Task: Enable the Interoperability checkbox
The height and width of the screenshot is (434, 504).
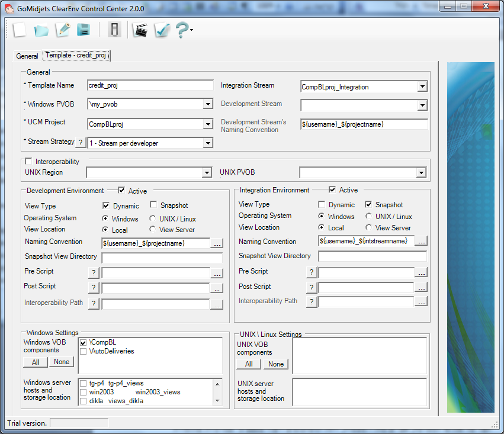Action: tap(28, 162)
